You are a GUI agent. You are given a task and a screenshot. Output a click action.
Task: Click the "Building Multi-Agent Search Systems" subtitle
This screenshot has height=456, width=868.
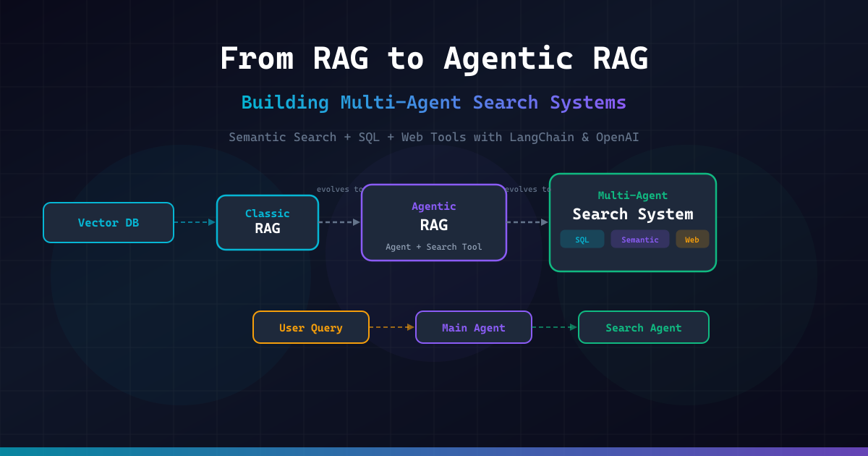433,102
